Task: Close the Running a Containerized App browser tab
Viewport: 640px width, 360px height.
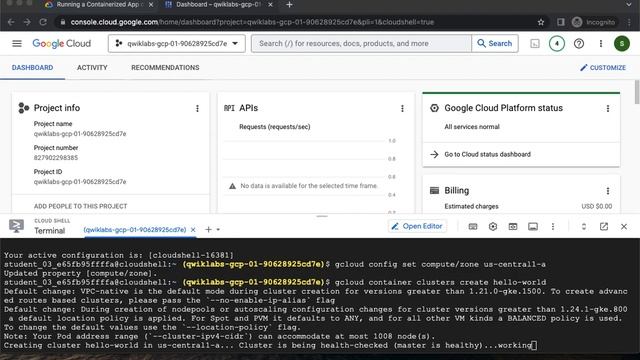Action: (151, 5)
